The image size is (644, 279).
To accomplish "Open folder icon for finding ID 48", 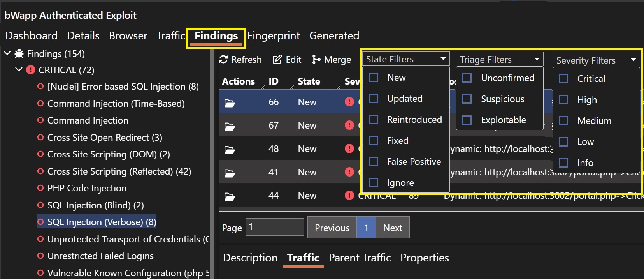I will [x=230, y=150].
